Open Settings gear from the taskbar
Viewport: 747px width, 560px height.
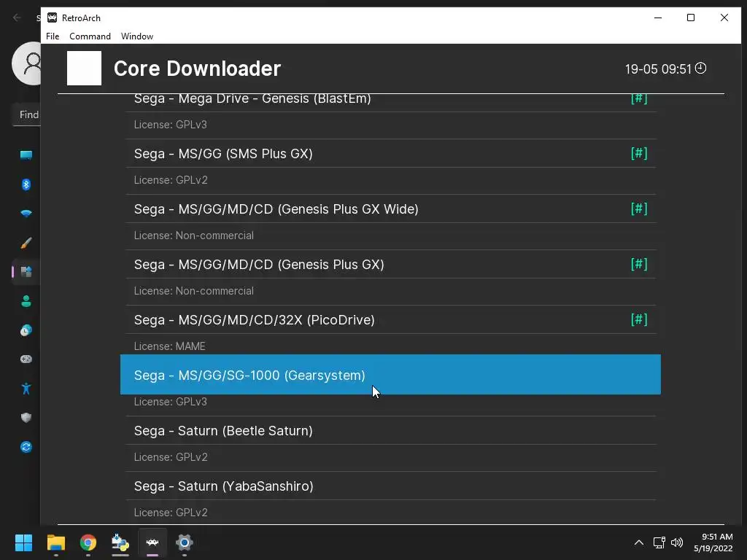click(x=185, y=542)
